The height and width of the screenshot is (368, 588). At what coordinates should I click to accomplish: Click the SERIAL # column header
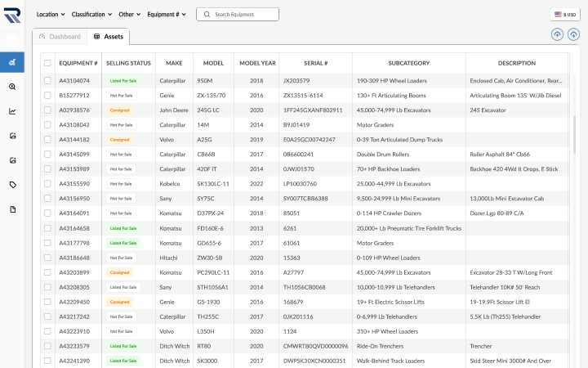click(316, 63)
